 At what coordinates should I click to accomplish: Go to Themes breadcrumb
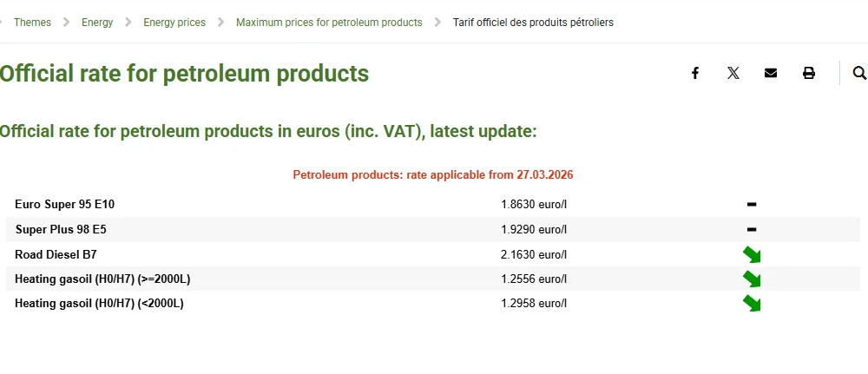(32, 23)
